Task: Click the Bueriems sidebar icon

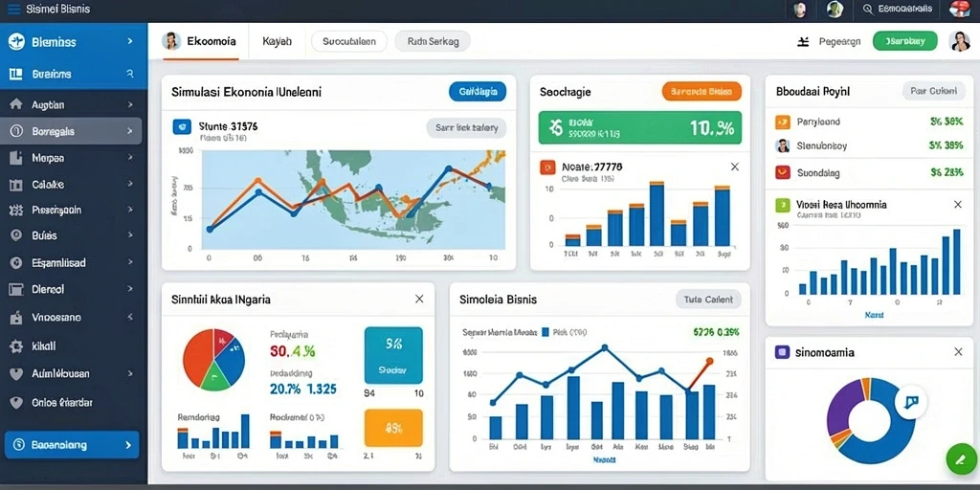Action: click(x=16, y=74)
